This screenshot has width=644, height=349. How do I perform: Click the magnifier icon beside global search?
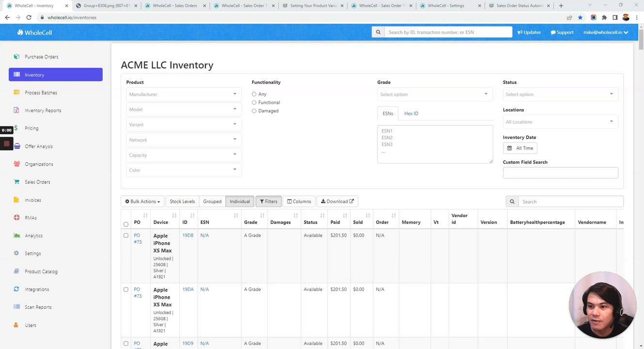pyautogui.click(x=378, y=32)
